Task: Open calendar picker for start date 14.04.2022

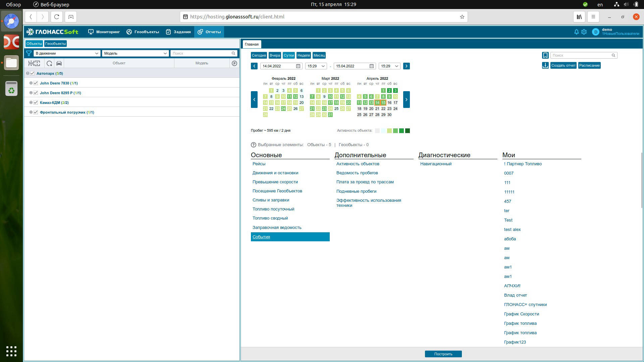Action: [x=298, y=66]
